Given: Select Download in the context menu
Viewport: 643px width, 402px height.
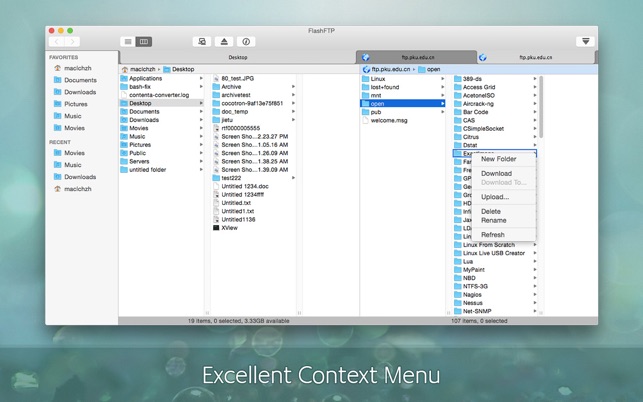Looking at the screenshot, I should (496, 173).
